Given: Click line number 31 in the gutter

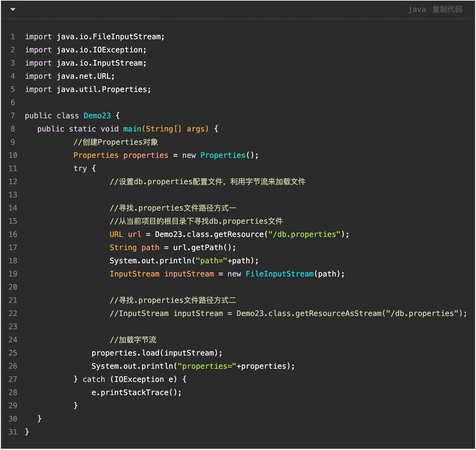Looking at the screenshot, I should coord(12,432).
